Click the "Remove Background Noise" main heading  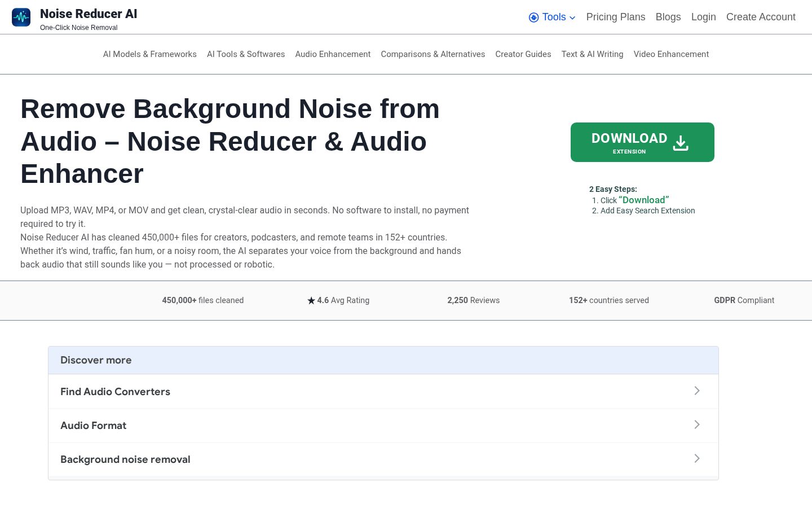point(230,141)
